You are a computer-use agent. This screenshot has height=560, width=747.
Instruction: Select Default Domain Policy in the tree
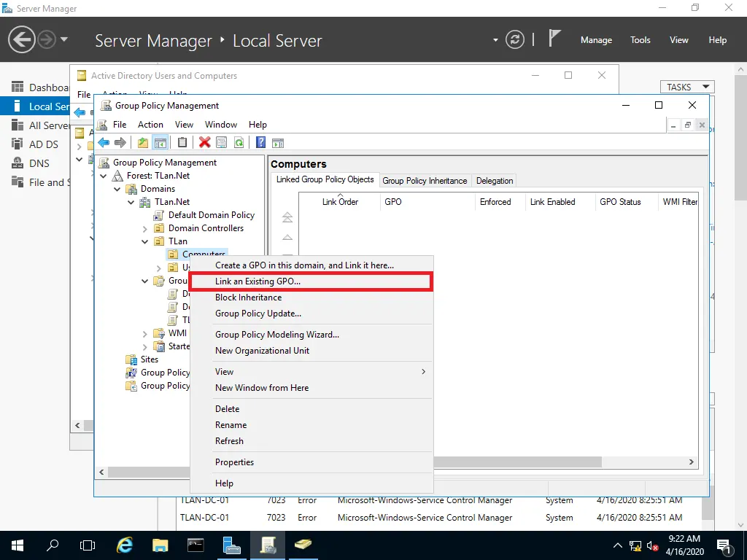(211, 215)
